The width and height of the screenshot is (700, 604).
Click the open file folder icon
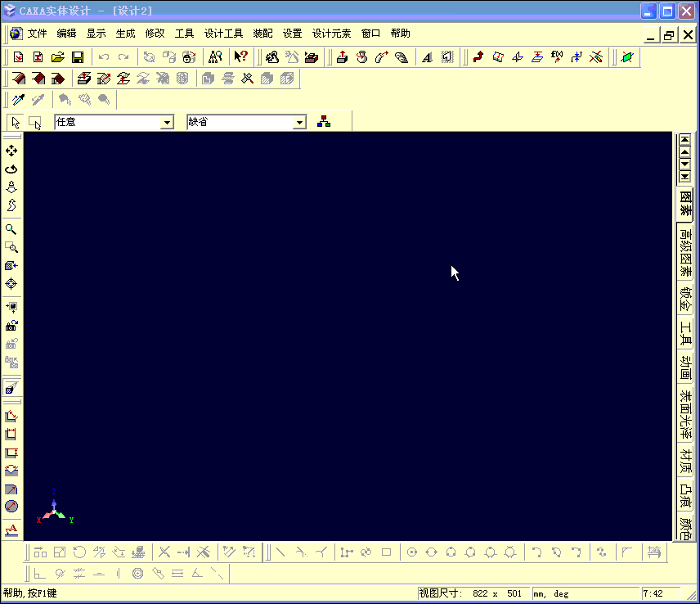point(58,57)
